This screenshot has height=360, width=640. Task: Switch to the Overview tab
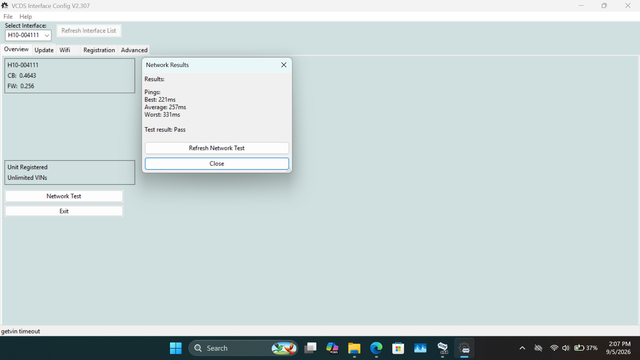pyautogui.click(x=16, y=49)
